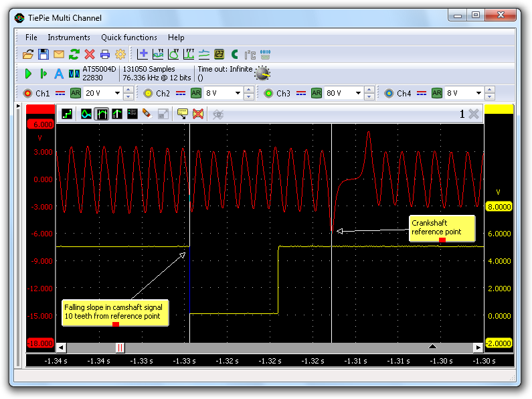Screen dimensions: 532x399
Task: Toggle Ch1 auto-ranging AR button
Action: [x=76, y=93]
